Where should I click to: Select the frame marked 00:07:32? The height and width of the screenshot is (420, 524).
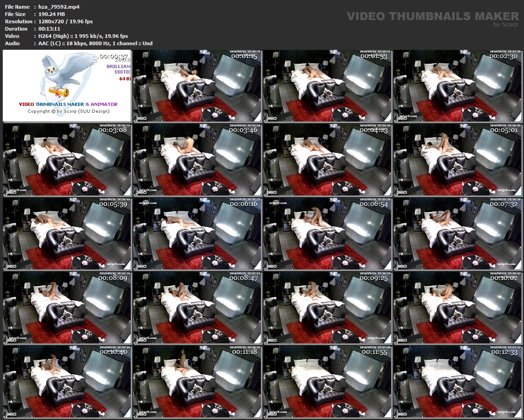(x=458, y=234)
